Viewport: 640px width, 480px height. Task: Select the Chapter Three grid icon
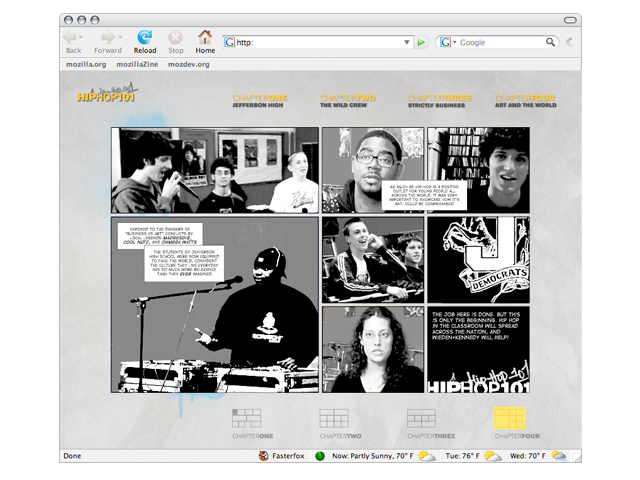click(x=421, y=418)
